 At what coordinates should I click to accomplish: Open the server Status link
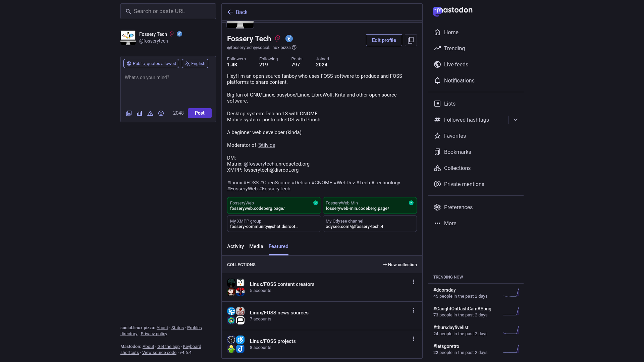177,328
